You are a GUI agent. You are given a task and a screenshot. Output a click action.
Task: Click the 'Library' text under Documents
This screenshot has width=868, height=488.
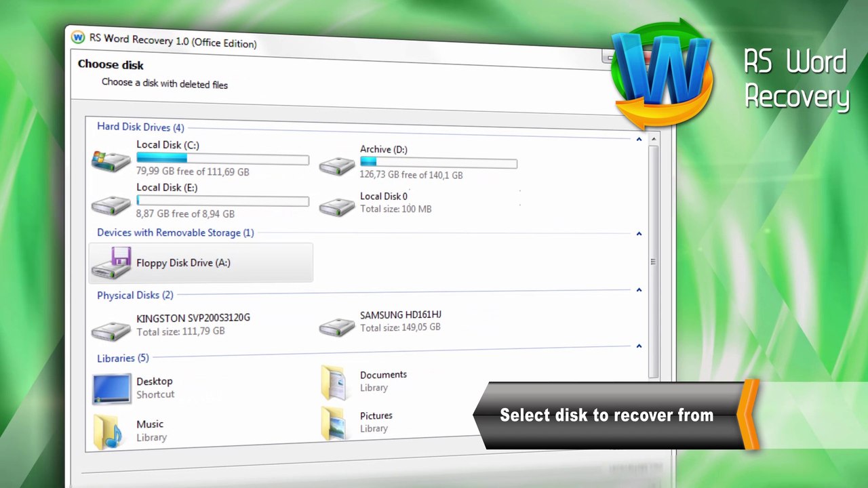tap(374, 388)
